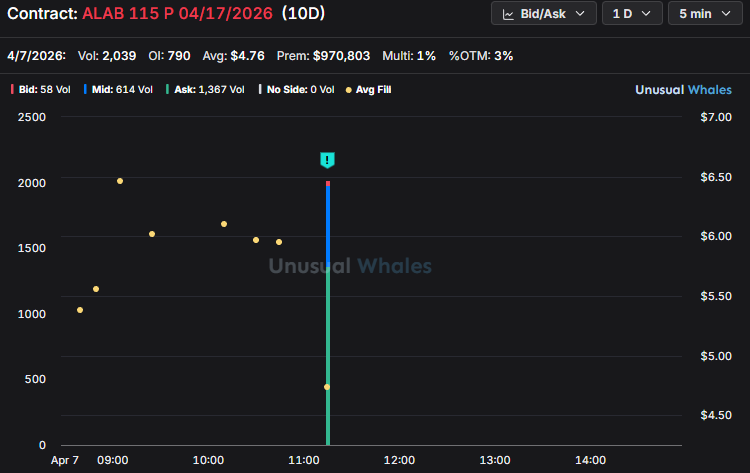The height and width of the screenshot is (473, 750).
Task: Click the %OTM: 3% stat
Action: click(481, 56)
